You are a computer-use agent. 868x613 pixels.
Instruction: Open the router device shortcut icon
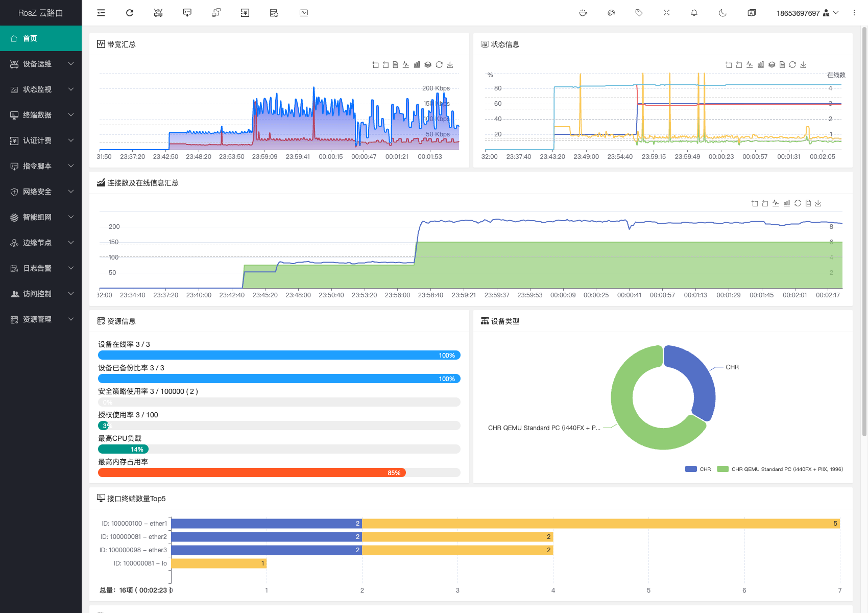point(158,13)
